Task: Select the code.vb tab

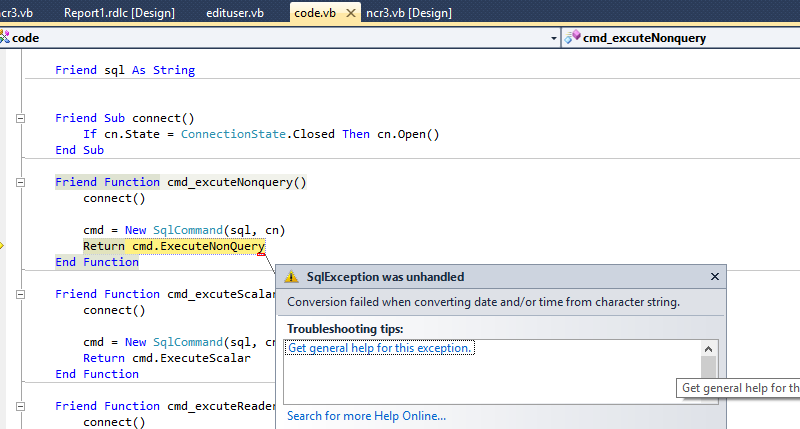Action: (x=315, y=13)
